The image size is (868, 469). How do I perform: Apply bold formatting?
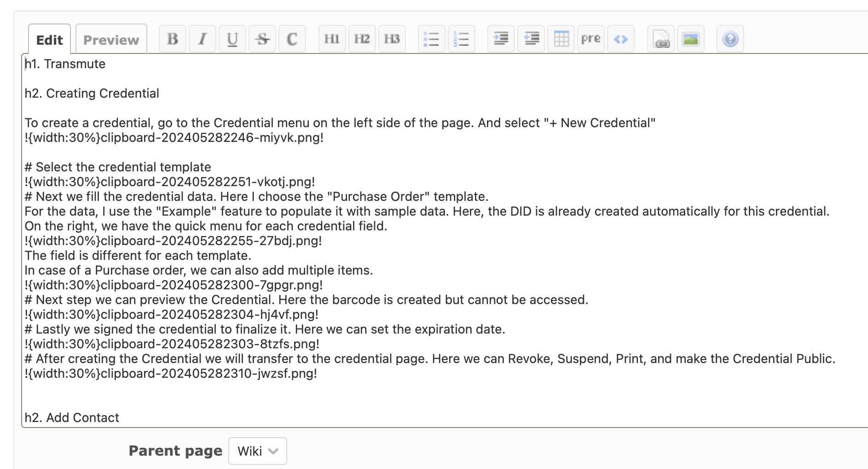(172, 39)
